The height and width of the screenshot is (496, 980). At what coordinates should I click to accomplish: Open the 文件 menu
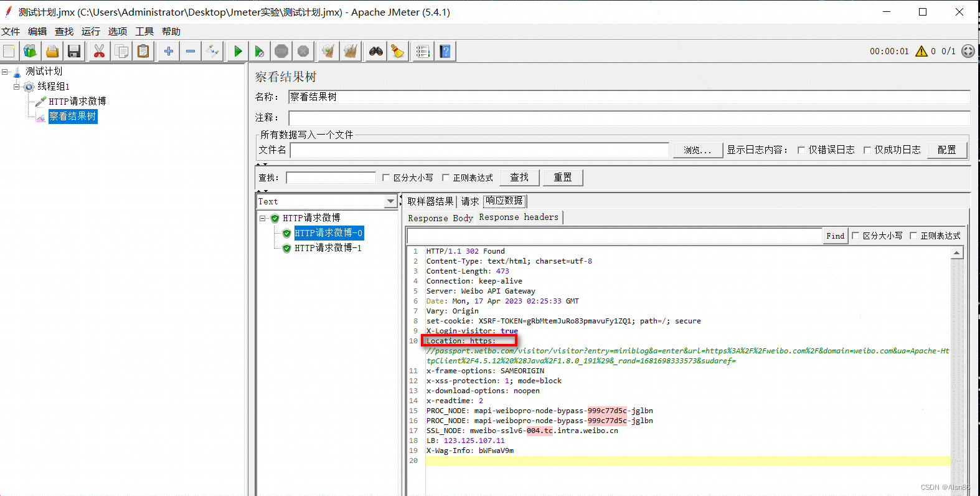click(11, 31)
